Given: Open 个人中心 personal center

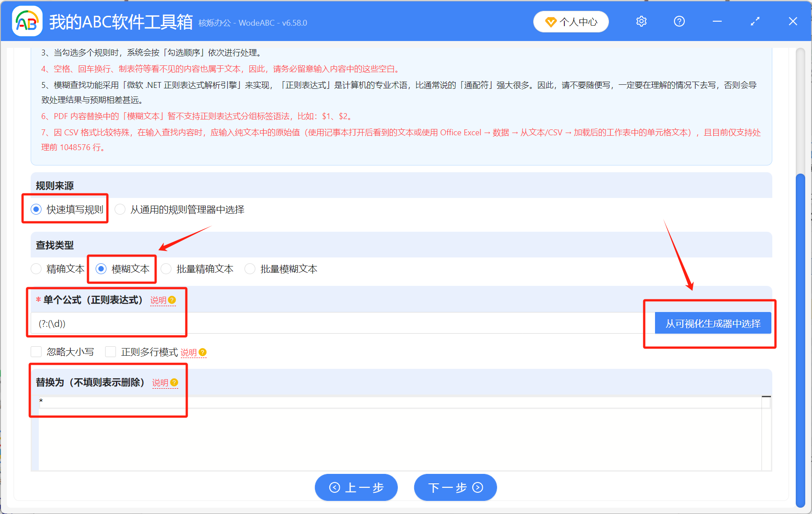Looking at the screenshot, I should [x=571, y=22].
